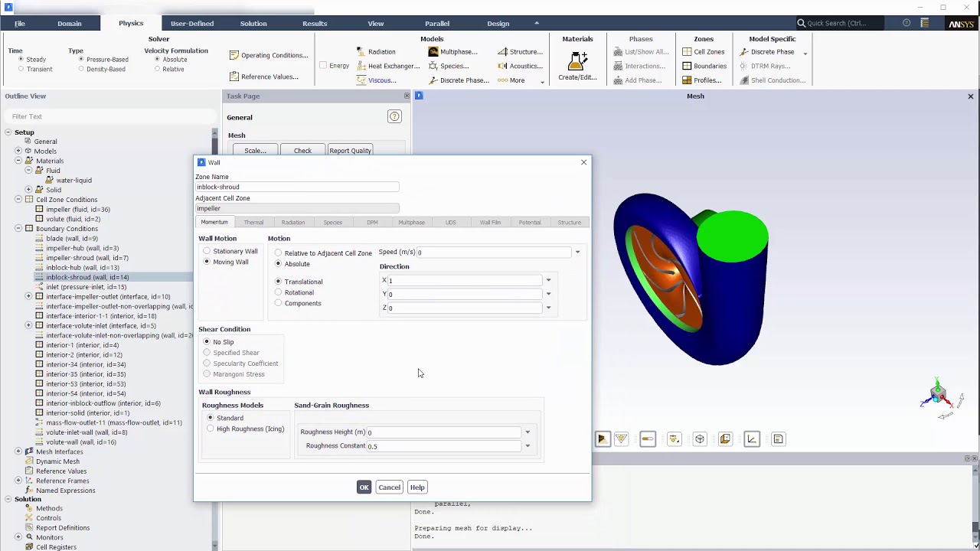The height and width of the screenshot is (551, 980).
Task: Select blade (wall, id=9) in outline tree
Action: pyautogui.click(x=72, y=239)
